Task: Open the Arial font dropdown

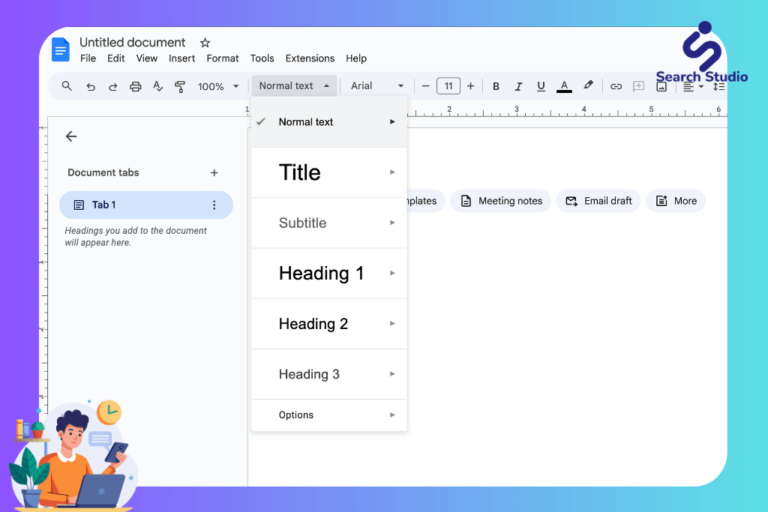Action: click(x=377, y=86)
